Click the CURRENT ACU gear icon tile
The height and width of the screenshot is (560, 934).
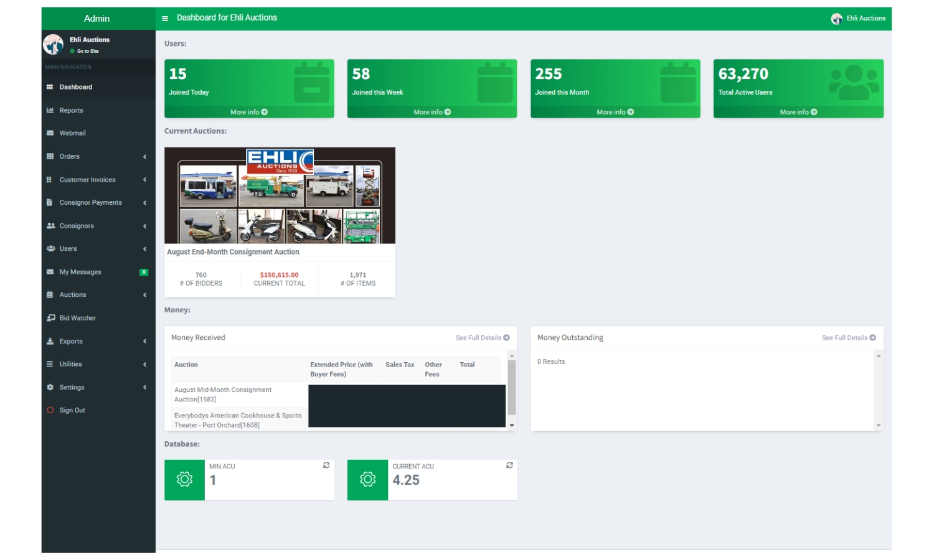367,480
